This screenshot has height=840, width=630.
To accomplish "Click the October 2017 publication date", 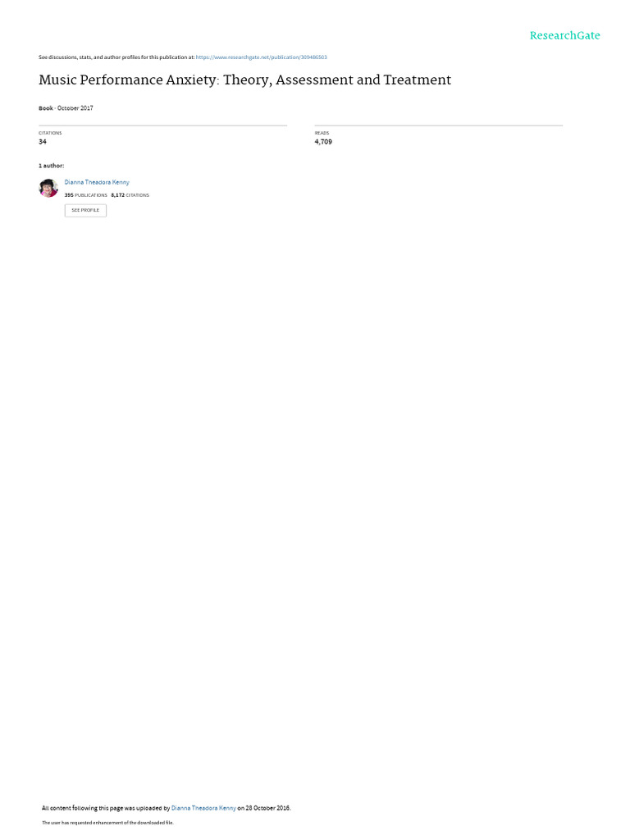I will click(75, 108).
